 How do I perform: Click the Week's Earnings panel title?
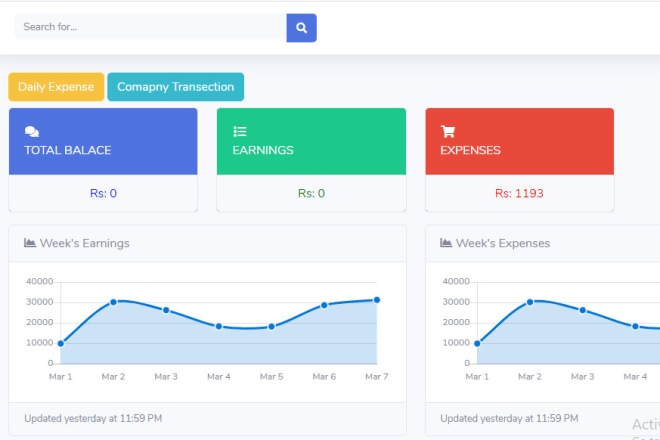click(x=85, y=243)
